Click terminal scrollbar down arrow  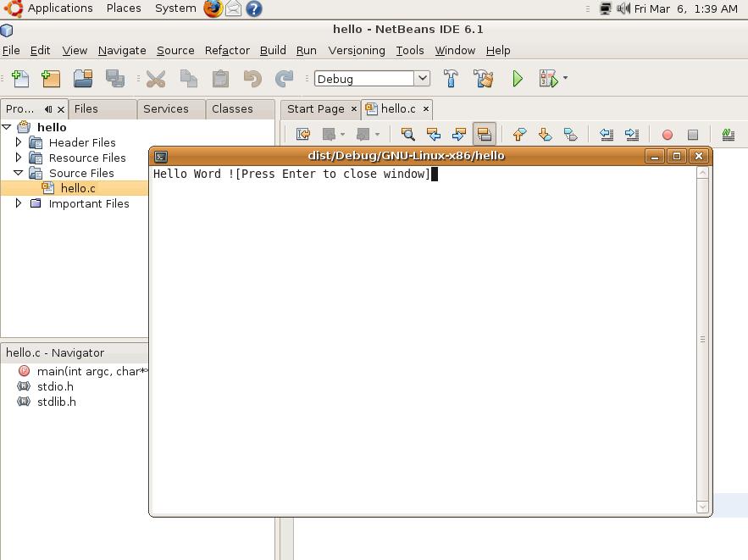702,507
